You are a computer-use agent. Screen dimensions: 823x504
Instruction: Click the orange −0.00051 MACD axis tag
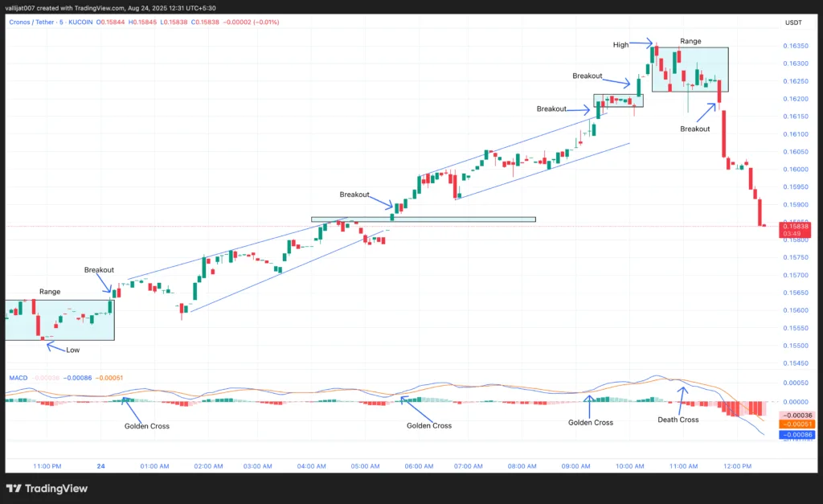[x=797, y=424]
